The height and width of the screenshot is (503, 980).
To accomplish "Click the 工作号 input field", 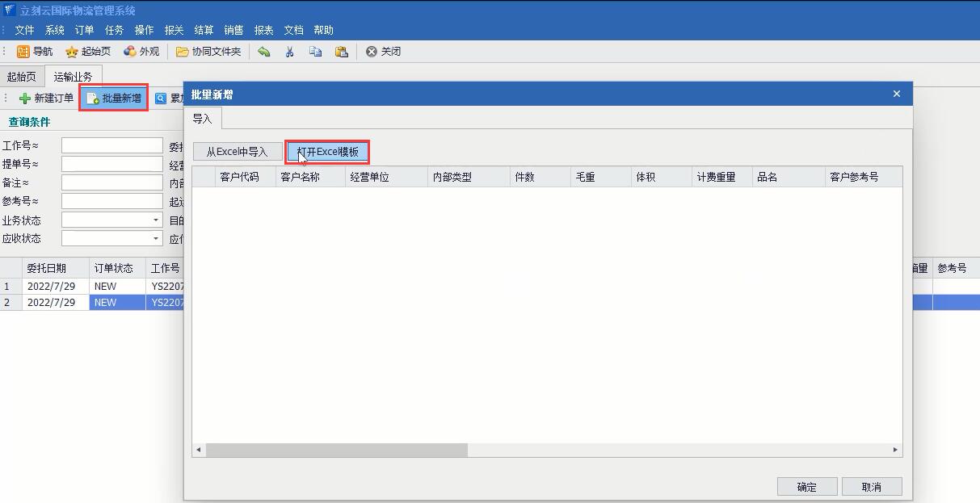I will point(112,145).
